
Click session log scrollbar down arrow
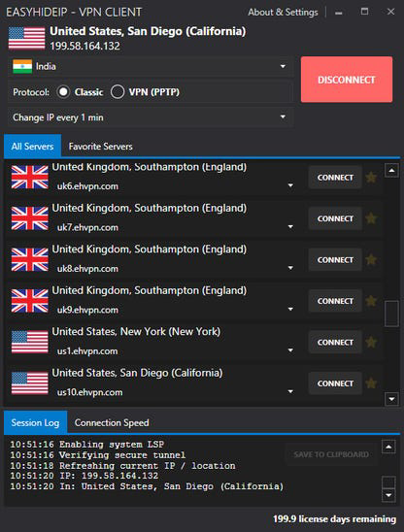(x=388, y=495)
